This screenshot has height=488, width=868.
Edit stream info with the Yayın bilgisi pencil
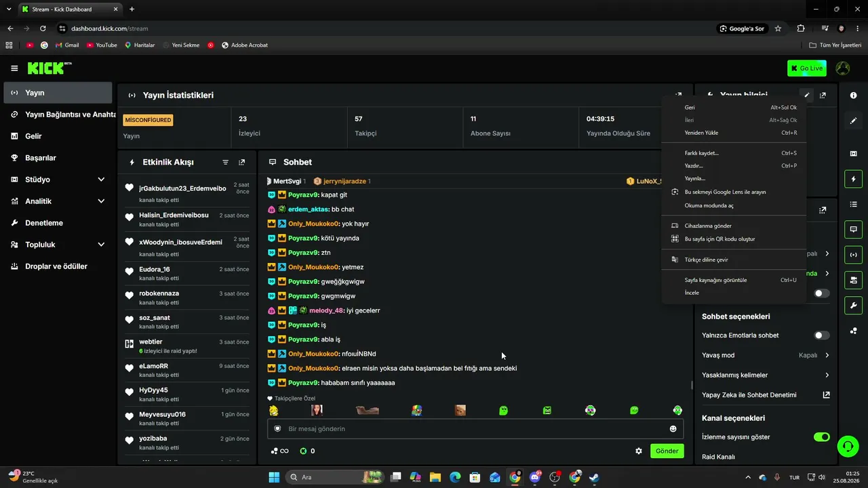(806, 96)
